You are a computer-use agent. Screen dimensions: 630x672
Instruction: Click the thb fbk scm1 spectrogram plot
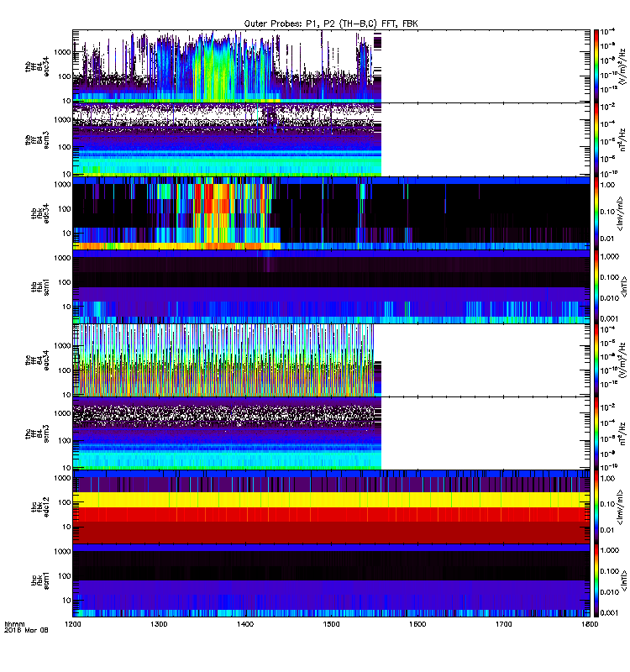coord(331,286)
